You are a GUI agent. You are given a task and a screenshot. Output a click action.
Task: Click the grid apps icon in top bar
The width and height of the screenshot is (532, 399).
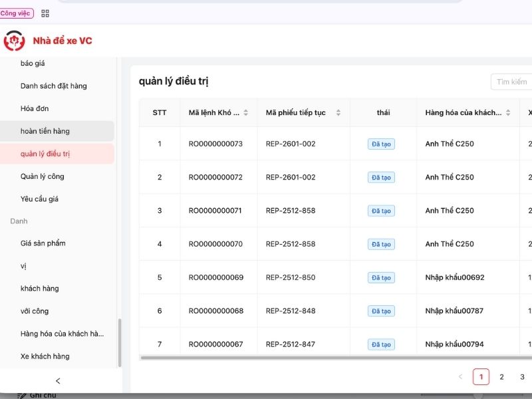[x=45, y=13]
